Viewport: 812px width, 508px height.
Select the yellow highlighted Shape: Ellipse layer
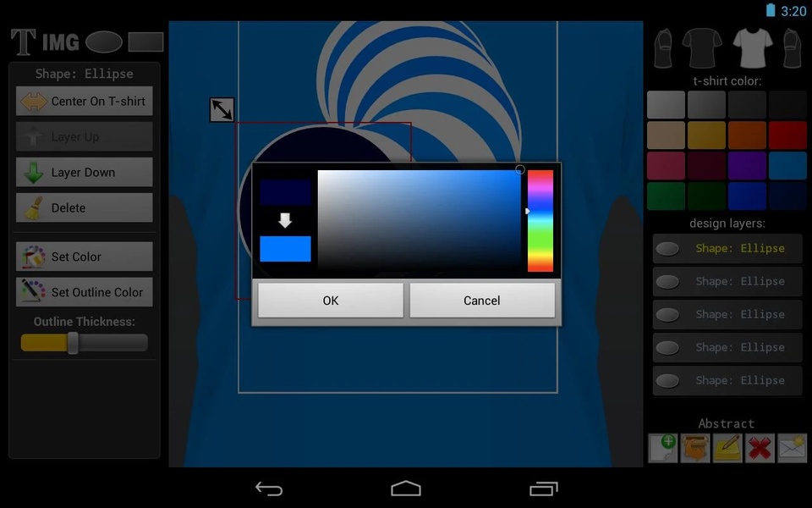(727, 248)
